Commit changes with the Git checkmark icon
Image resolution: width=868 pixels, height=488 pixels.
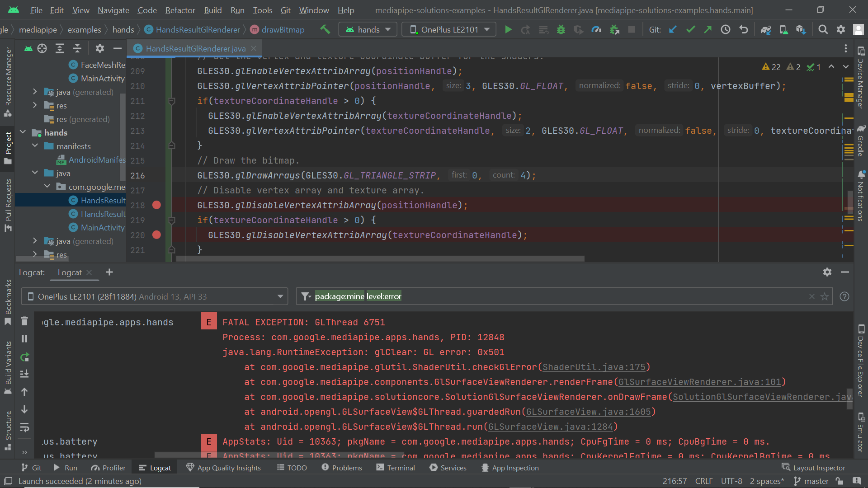[x=690, y=29]
